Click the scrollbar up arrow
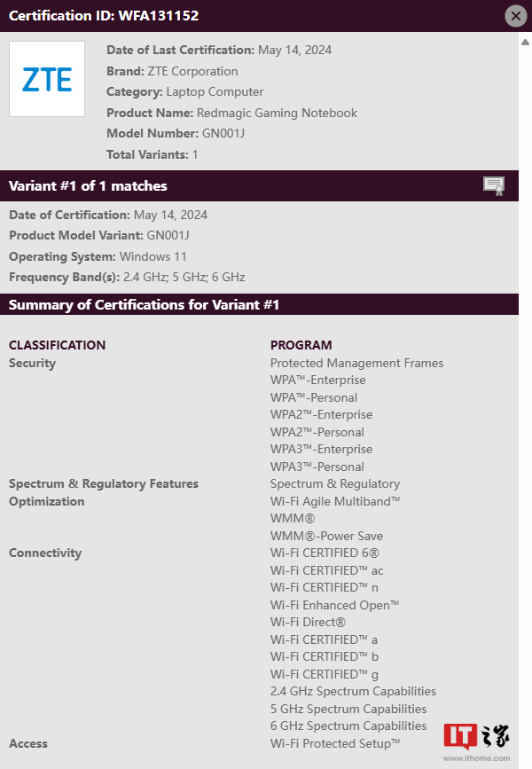The width and height of the screenshot is (532, 769). [x=525, y=43]
